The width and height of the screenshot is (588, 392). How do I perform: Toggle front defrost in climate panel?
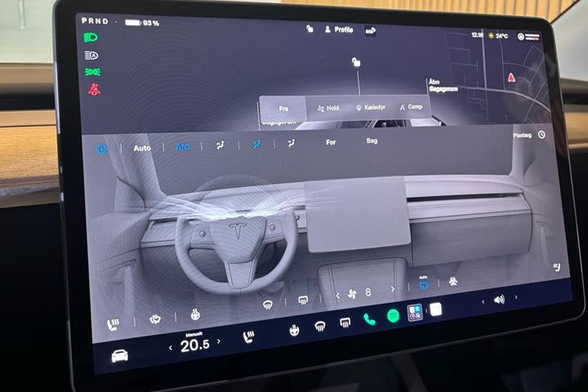click(267, 305)
